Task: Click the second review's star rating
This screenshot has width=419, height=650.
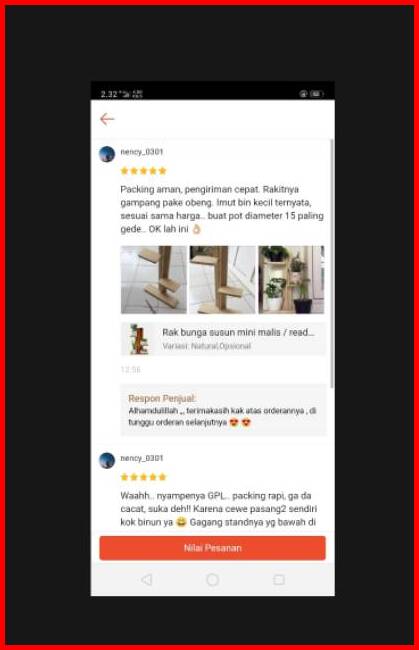Action: tap(143, 477)
